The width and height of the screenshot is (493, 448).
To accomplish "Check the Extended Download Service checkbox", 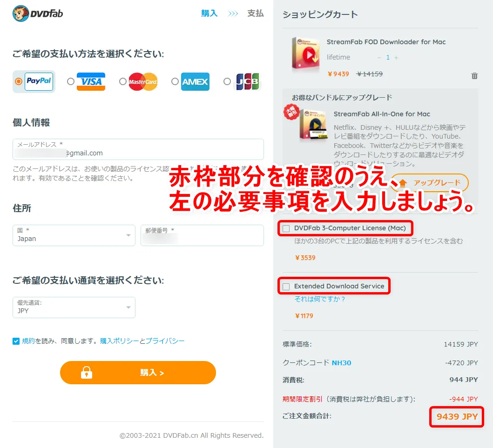I will point(286,287).
